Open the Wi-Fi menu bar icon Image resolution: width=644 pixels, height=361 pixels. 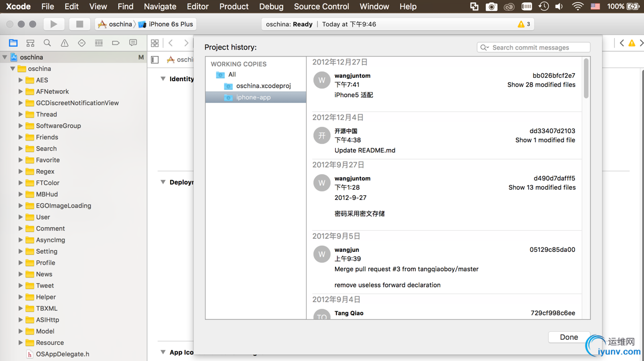[x=577, y=7]
